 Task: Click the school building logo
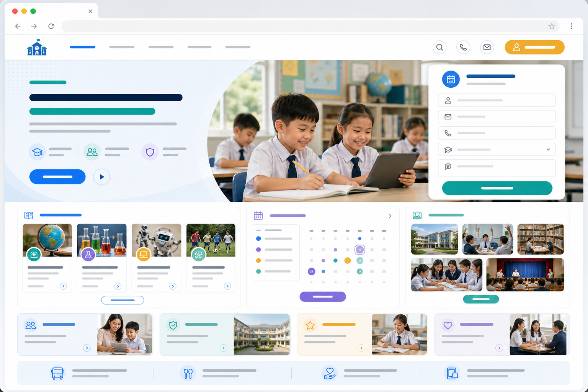tap(37, 47)
